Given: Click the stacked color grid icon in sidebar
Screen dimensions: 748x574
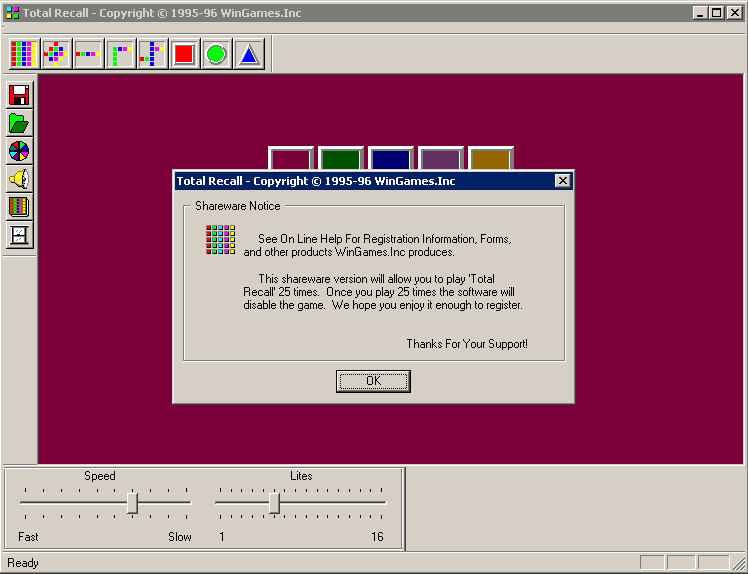Looking at the screenshot, I should 19,207.
